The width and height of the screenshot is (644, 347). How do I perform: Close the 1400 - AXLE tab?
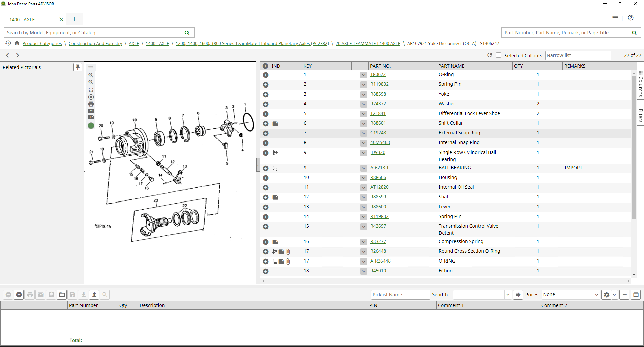(x=61, y=19)
